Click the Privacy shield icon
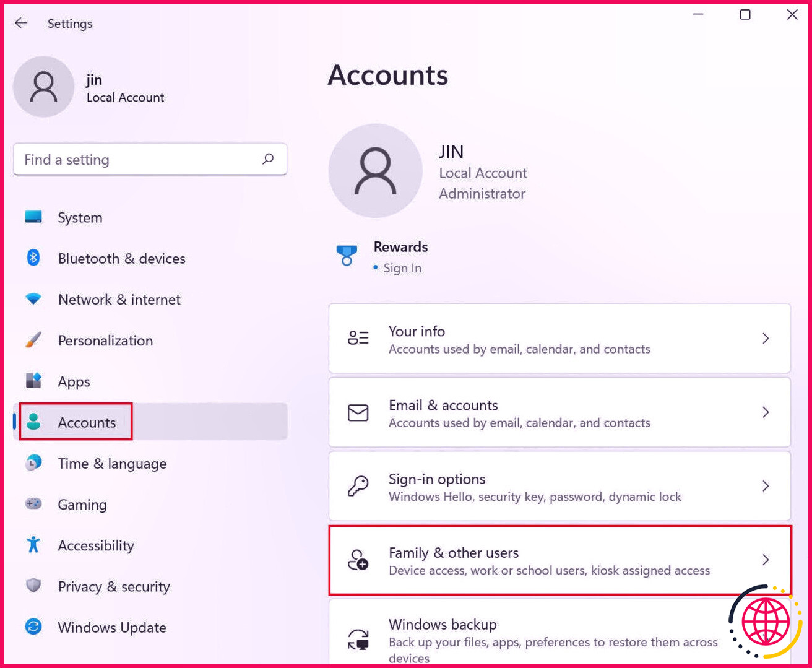The height and width of the screenshot is (668, 812). point(33,586)
